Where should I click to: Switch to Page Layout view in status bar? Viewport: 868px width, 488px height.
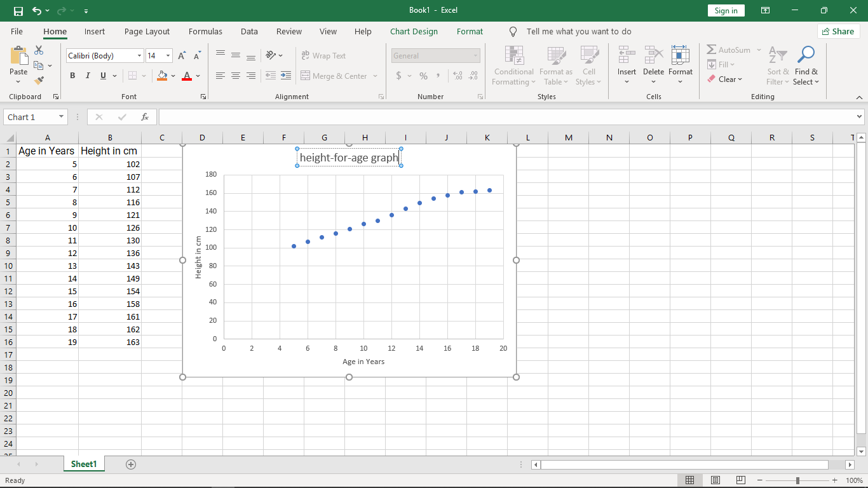[x=715, y=480]
